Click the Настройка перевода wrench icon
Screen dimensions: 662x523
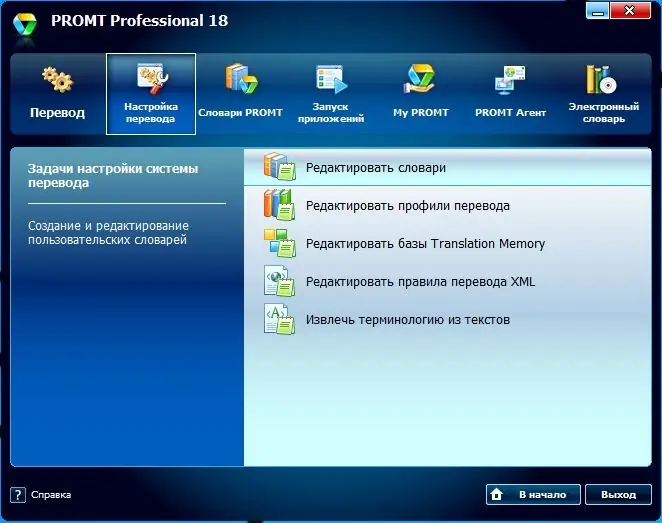[x=152, y=79]
